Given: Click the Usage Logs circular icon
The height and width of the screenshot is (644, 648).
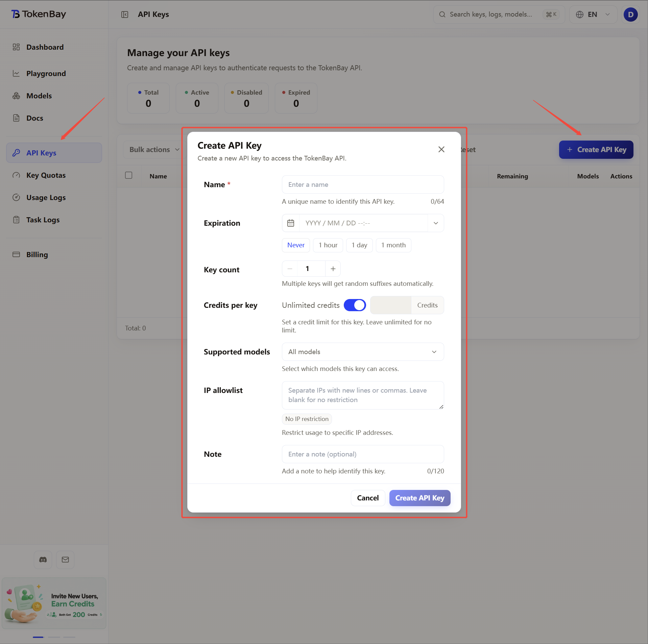Looking at the screenshot, I should point(16,197).
